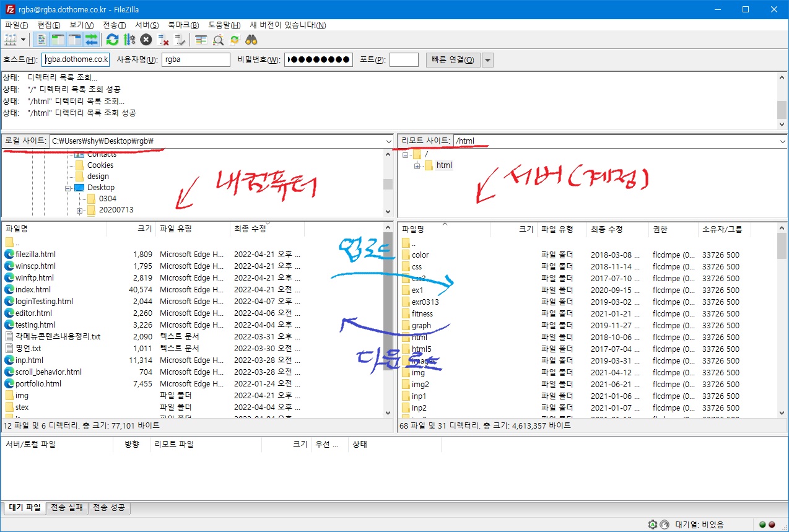
Task: Toggle local directory tree view
Action: [58, 40]
